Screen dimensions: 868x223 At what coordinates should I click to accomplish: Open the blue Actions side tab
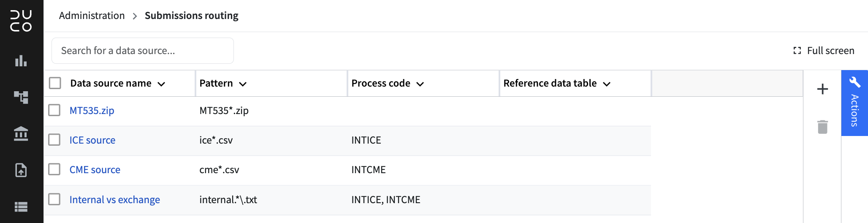click(854, 103)
